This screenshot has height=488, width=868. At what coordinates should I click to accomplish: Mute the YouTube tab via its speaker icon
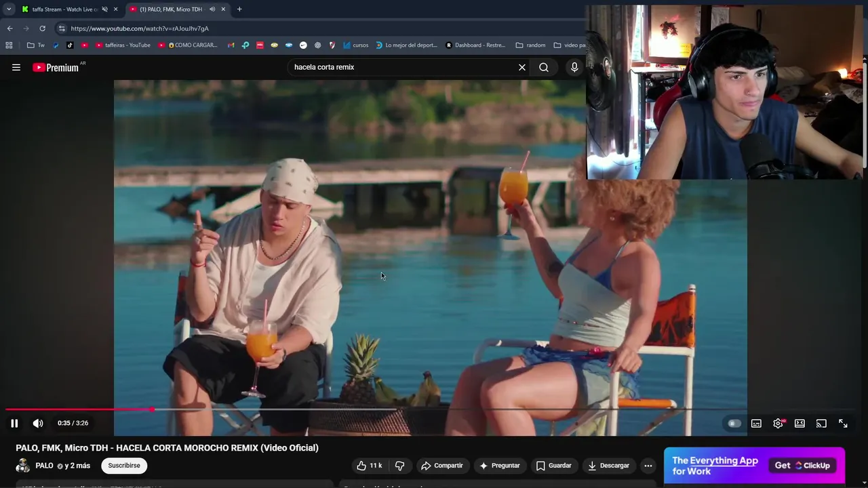coord(212,9)
